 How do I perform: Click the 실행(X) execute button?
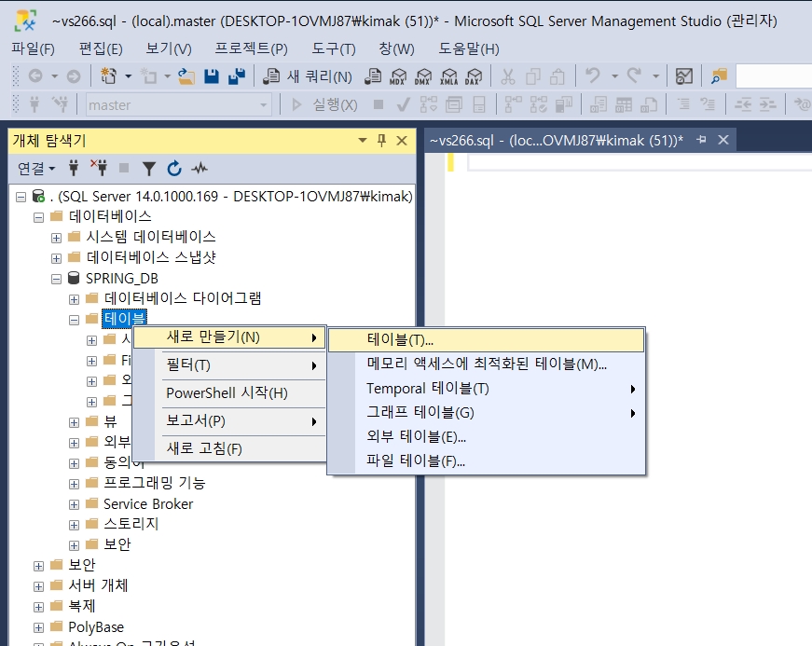click(x=324, y=105)
